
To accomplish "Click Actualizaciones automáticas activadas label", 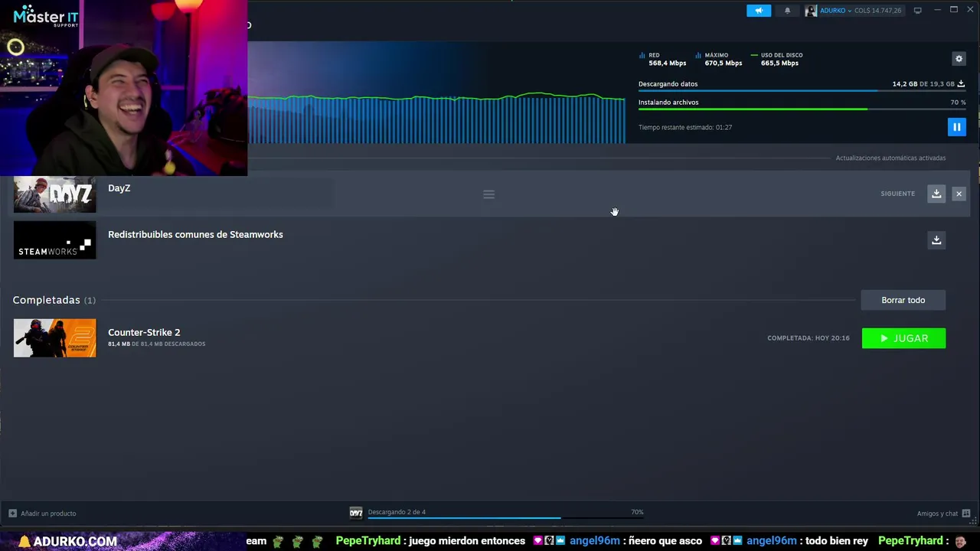I will click(890, 158).
